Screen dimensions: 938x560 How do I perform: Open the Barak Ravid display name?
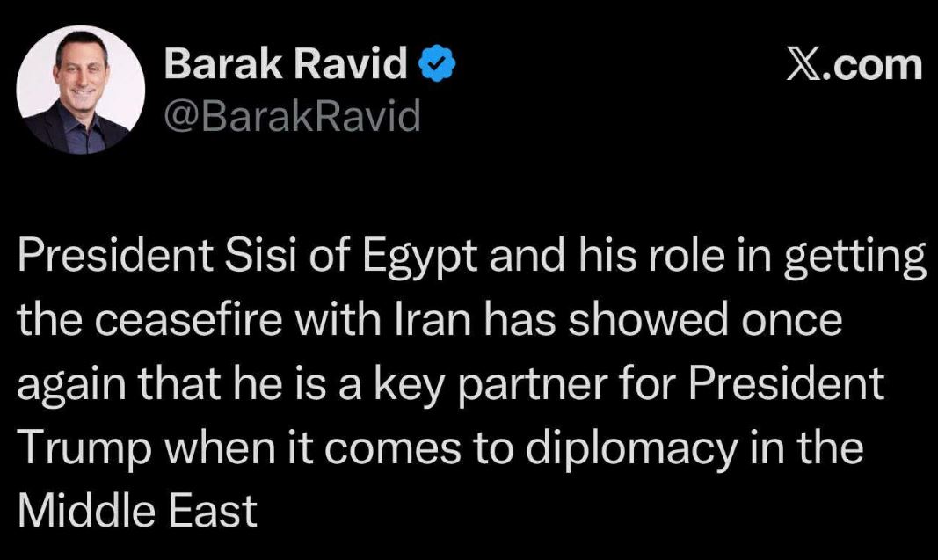click(x=287, y=66)
